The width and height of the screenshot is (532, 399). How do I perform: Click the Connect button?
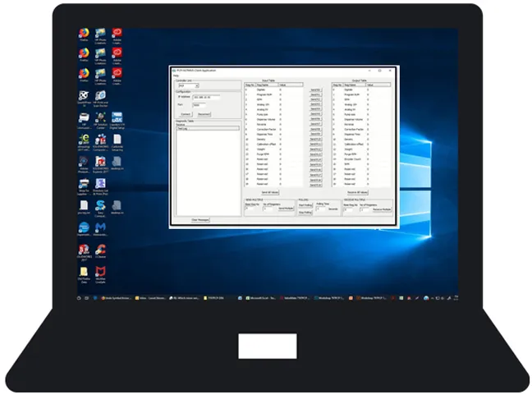click(186, 113)
